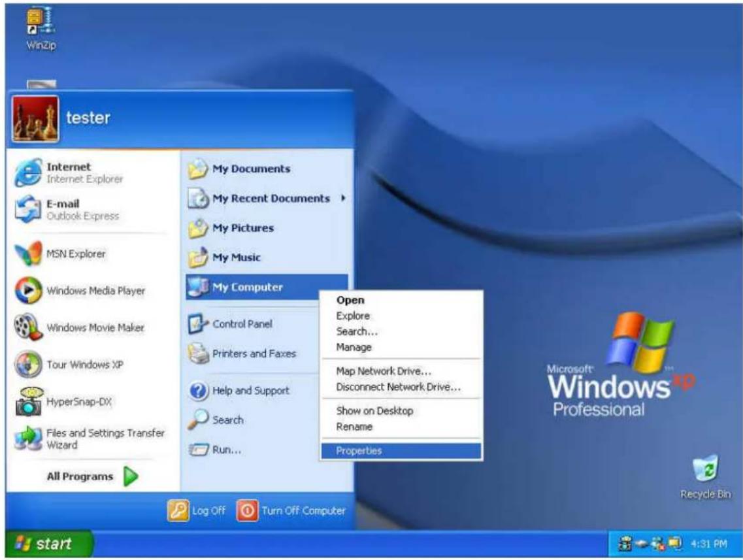Open Windows Movie Maker
The image size is (743, 560).
tap(79, 327)
